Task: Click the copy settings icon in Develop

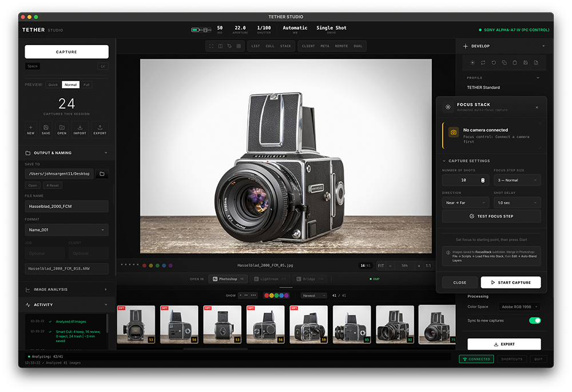Action: pyautogui.click(x=504, y=63)
